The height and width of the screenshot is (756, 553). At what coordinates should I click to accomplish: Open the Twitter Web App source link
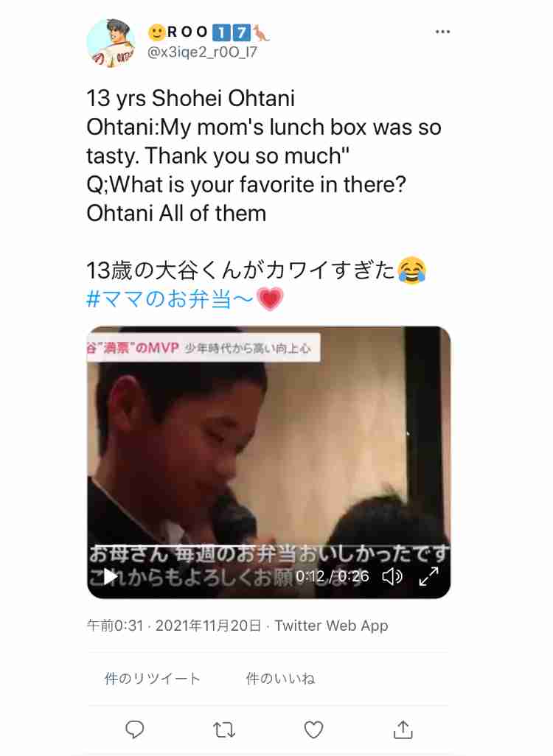coord(331,626)
